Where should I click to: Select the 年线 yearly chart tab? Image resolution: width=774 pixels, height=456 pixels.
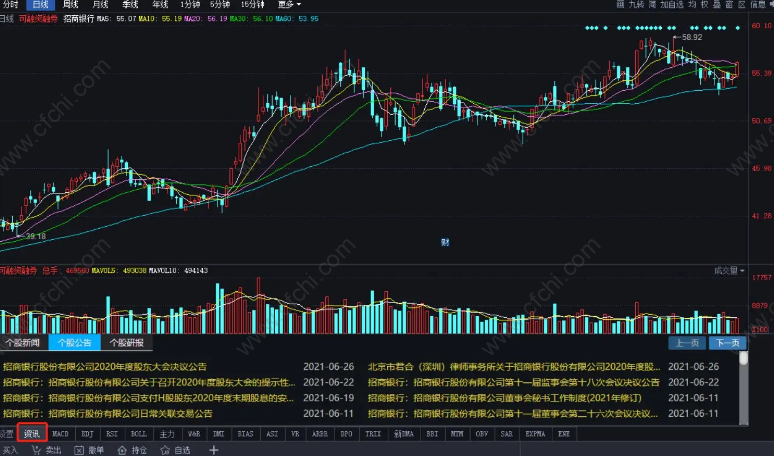tap(160, 4)
